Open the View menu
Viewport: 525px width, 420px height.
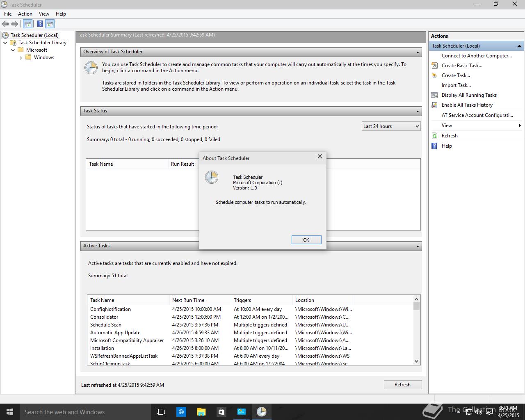click(44, 14)
